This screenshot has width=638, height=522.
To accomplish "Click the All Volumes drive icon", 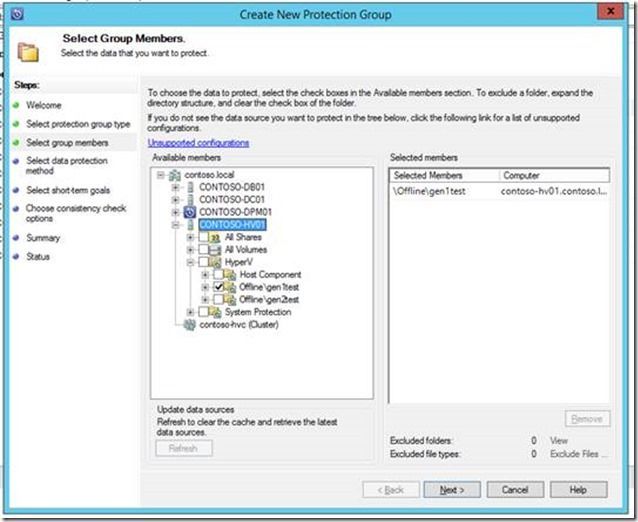I will coord(215,250).
